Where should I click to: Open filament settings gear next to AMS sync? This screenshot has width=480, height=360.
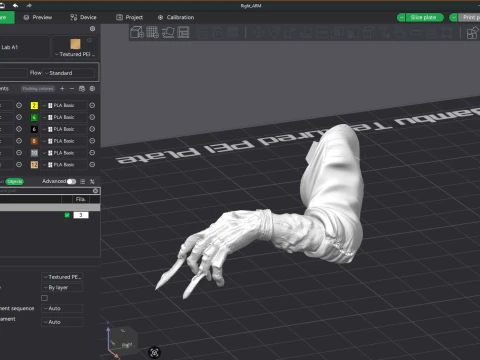pyautogui.click(x=92, y=88)
